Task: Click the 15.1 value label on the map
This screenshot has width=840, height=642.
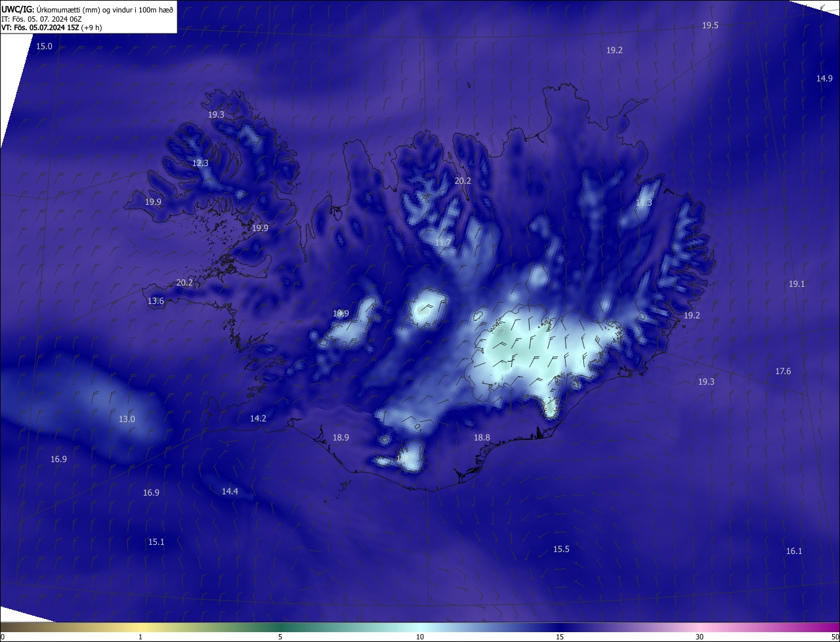Action: click(156, 542)
